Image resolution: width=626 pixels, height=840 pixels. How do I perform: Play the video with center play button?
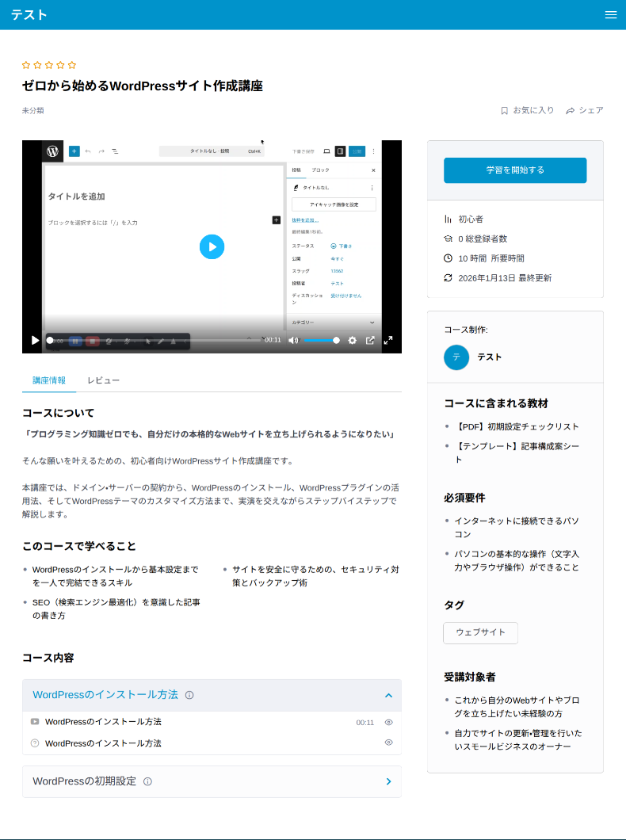pyautogui.click(x=212, y=247)
